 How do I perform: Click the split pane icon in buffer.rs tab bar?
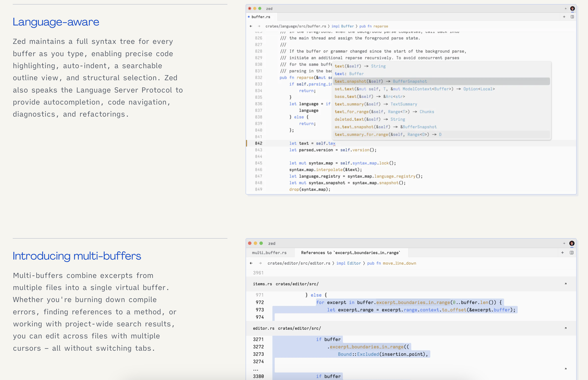pos(572,17)
